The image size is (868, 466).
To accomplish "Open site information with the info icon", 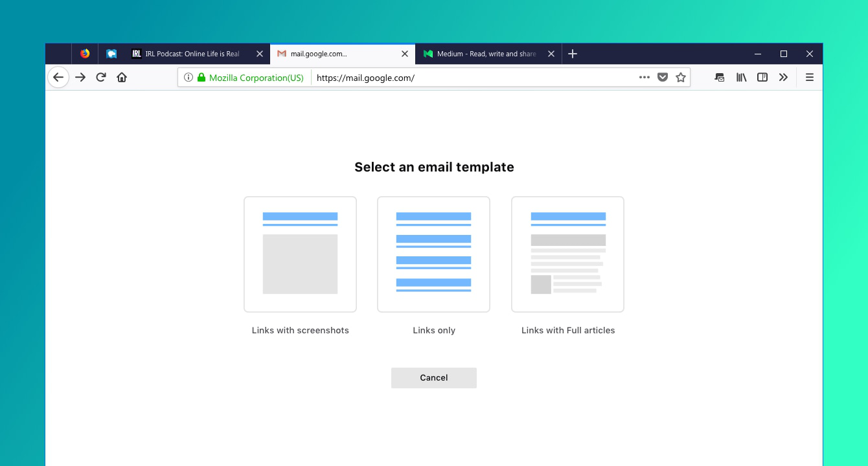I will (188, 77).
